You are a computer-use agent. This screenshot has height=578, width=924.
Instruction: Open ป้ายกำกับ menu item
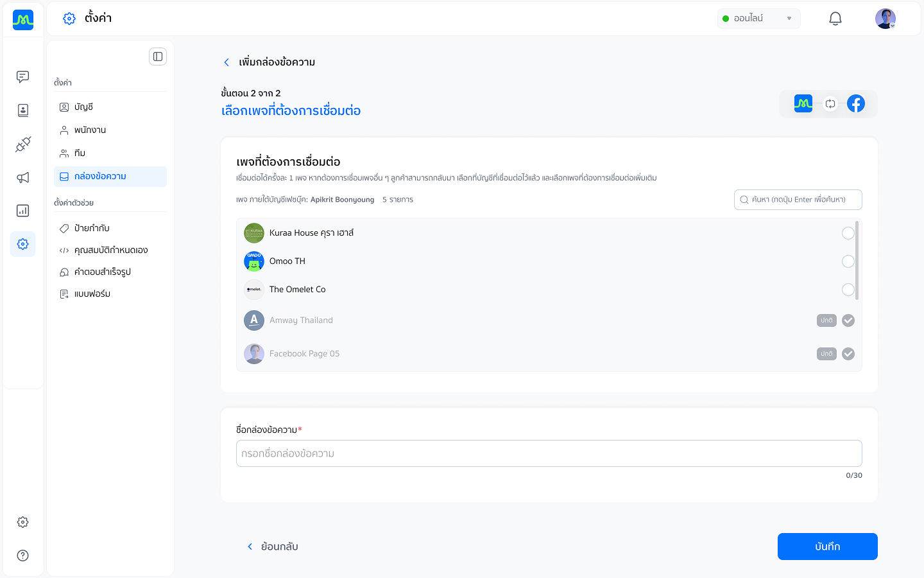(110, 228)
